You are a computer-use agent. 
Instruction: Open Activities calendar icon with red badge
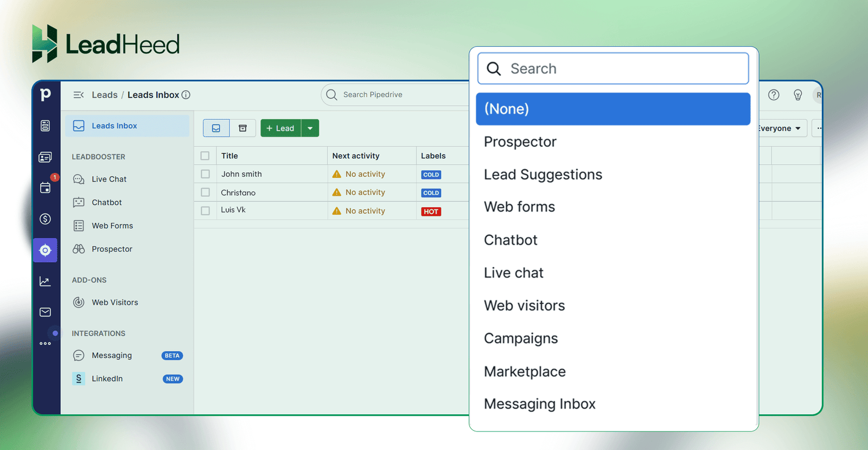pyautogui.click(x=46, y=188)
